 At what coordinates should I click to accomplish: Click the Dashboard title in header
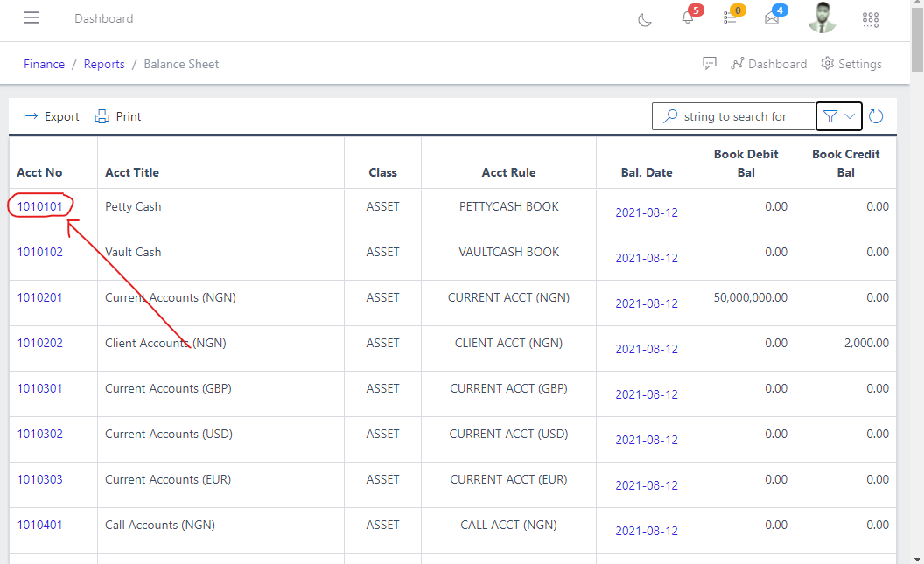pyautogui.click(x=104, y=19)
